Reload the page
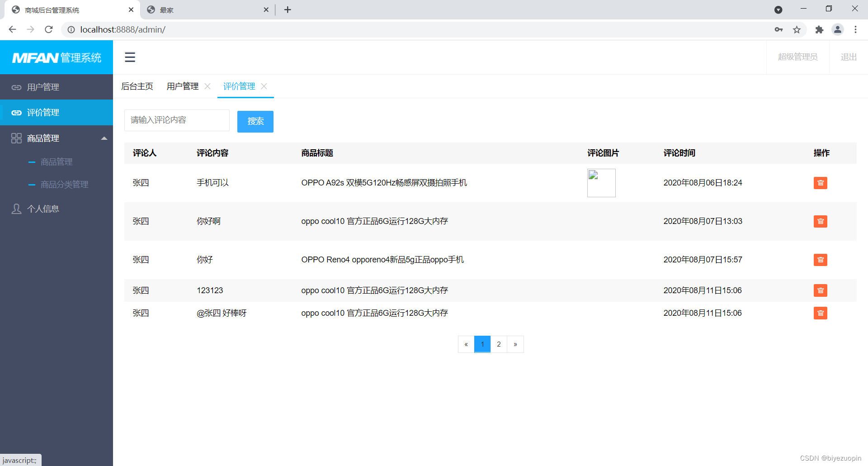The width and height of the screenshot is (868, 466). click(x=49, y=29)
